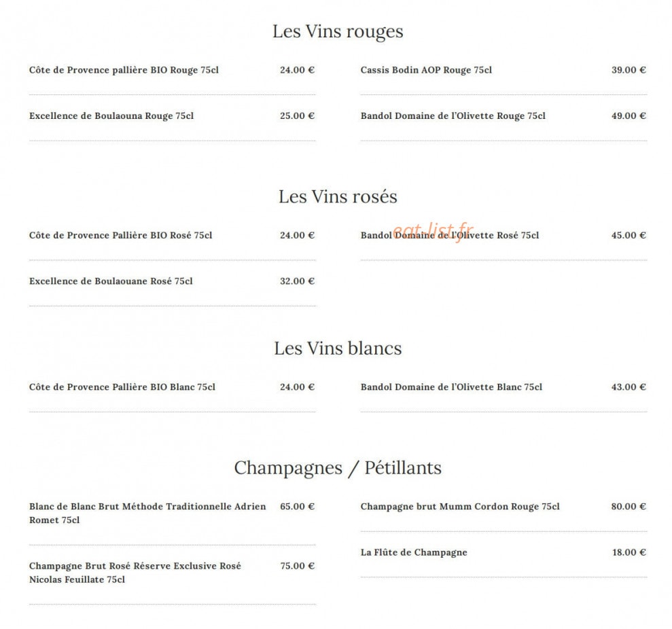Click the Les Vins rouges heading
Viewport: 672px width, 629px height.
338,31
